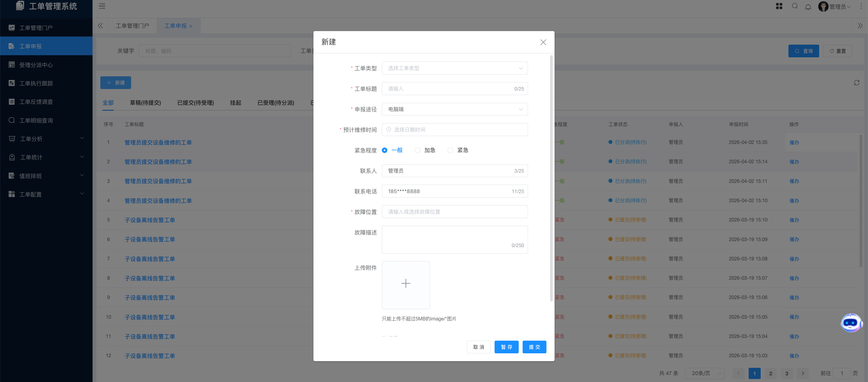The image size is (868, 382).
Task: Close the 工单申报 tab with its x
Action: click(x=191, y=26)
